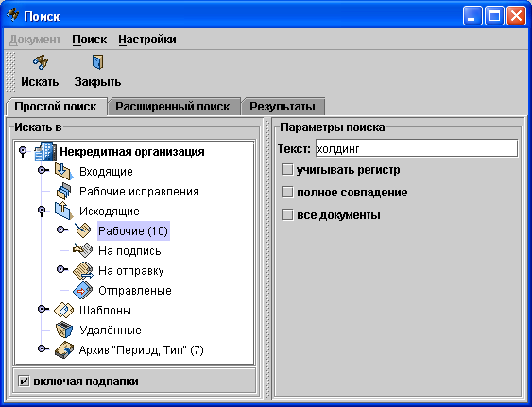Select Некредитная организация in the tree

[132, 152]
